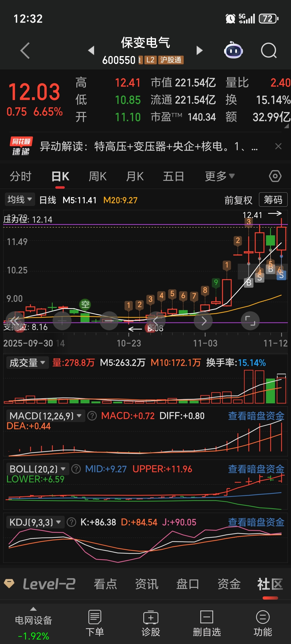Open the 资金 bottom tab
Image resolution: width=291 pixels, height=644 pixels.
pyautogui.click(x=229, y=584)
